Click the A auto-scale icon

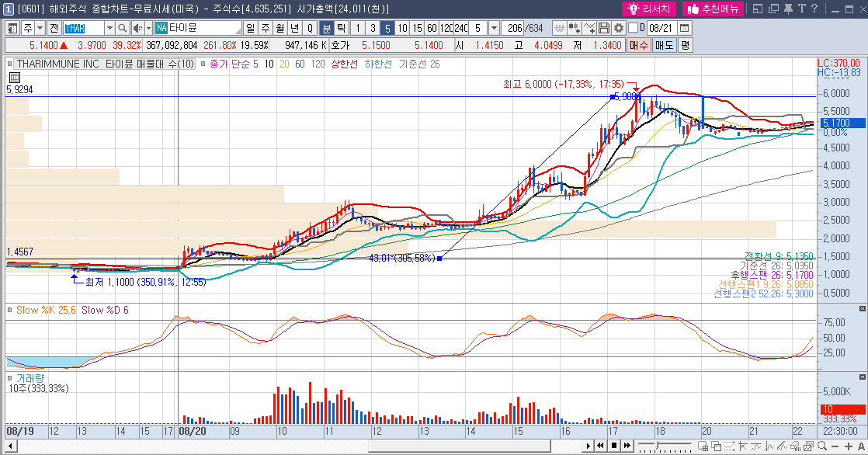coord(861,446)
